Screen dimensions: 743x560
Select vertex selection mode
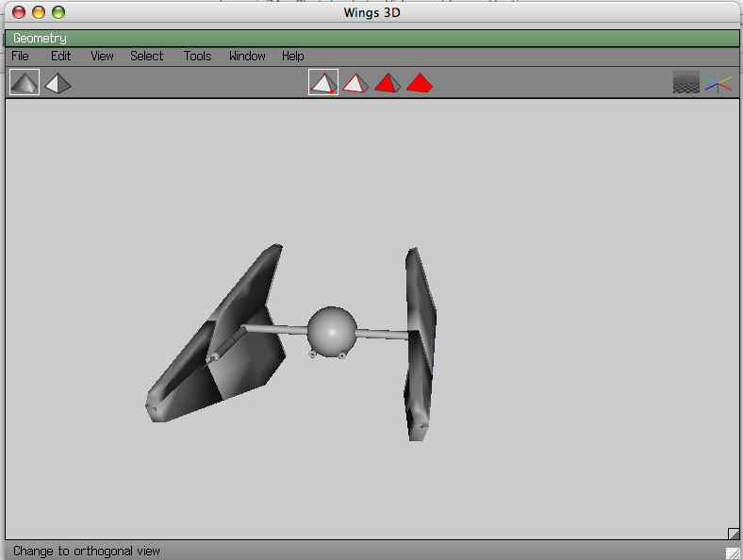point(323,83)
